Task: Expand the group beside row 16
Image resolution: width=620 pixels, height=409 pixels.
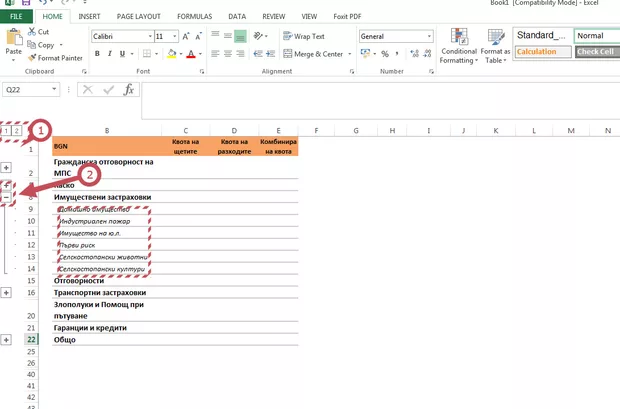Action: tap(6, 293)
